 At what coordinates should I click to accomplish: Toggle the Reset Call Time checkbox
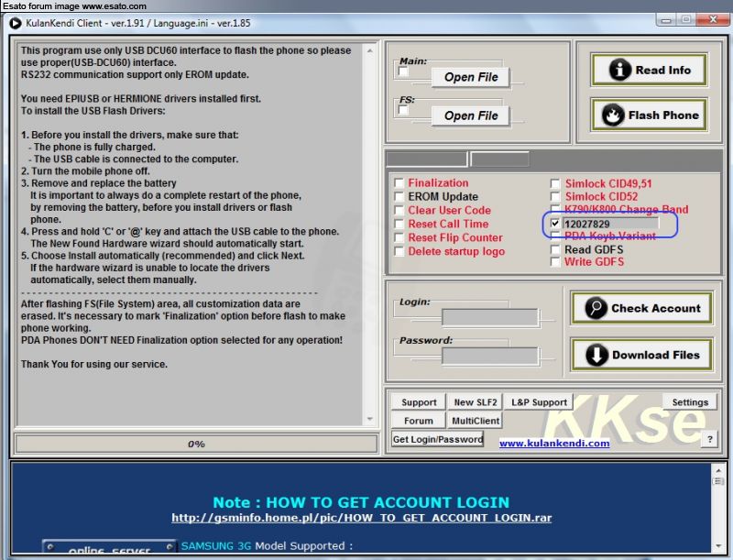(399, 224)
